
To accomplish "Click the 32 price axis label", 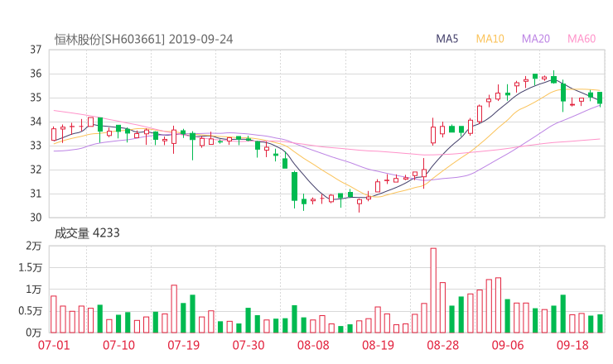I will tap(36, 170).
